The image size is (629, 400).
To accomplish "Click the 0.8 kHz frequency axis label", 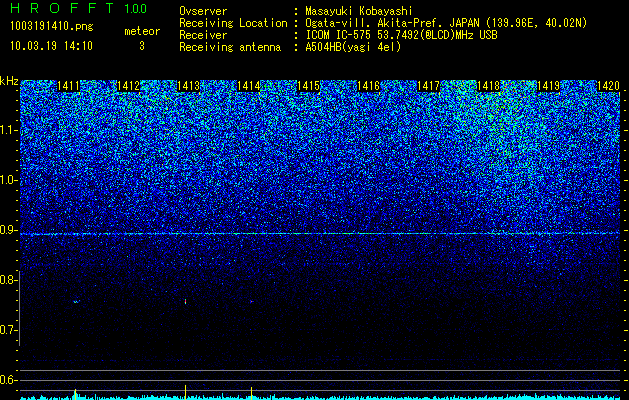I will [8, 280].
